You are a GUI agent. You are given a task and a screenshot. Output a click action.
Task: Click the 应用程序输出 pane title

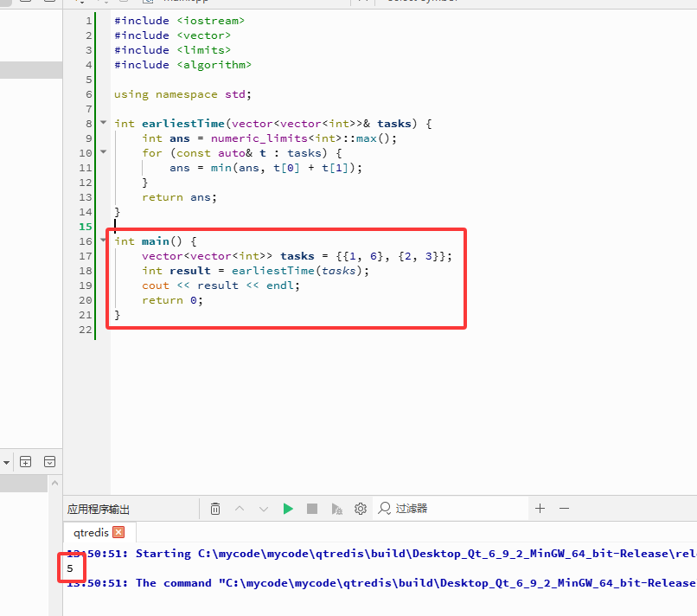pos(99,510)
